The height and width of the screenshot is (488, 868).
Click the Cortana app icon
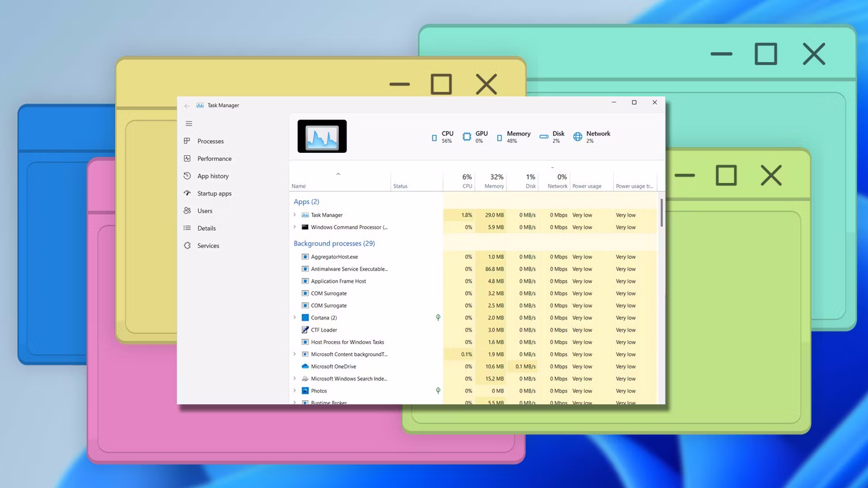point(305,318)
